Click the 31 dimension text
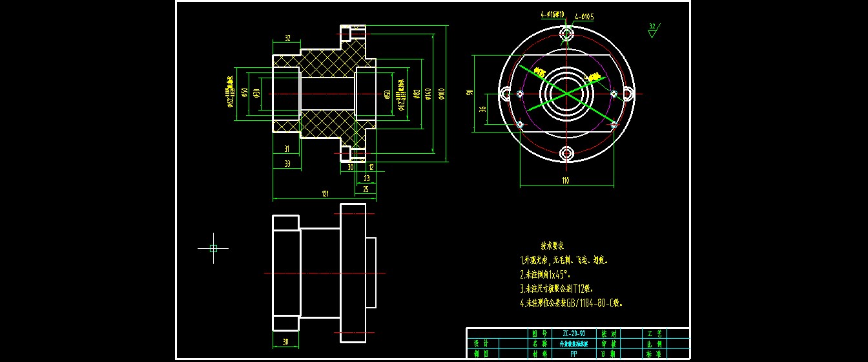868x362 pixels. point(287,149)
